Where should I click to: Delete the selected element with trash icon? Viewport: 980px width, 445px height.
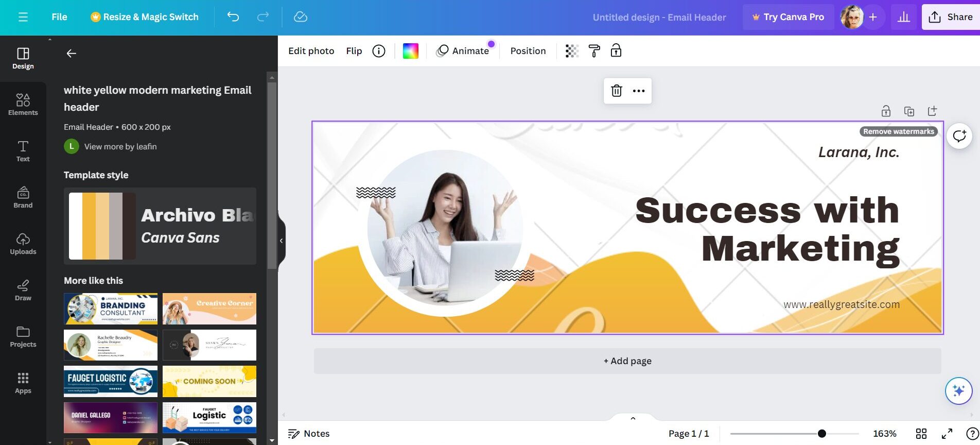[x=616, y=91]
